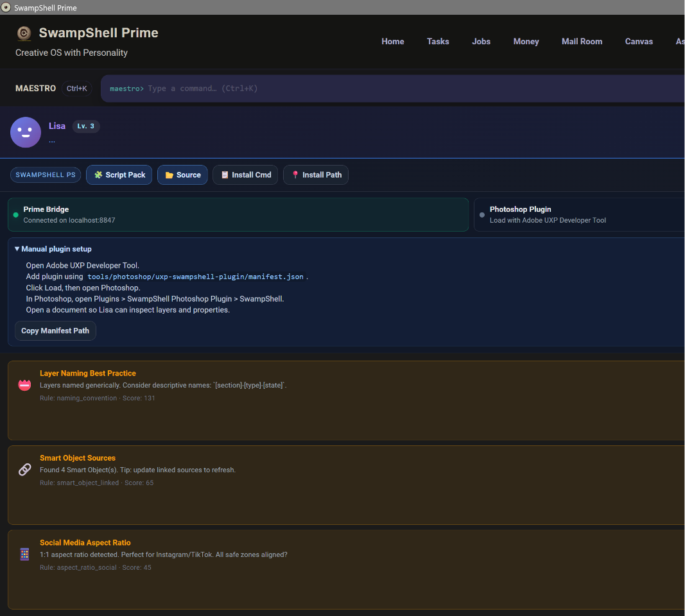Click 'Connected on localhost:8847' text
685x616 pixels.
tap(69, 221)
